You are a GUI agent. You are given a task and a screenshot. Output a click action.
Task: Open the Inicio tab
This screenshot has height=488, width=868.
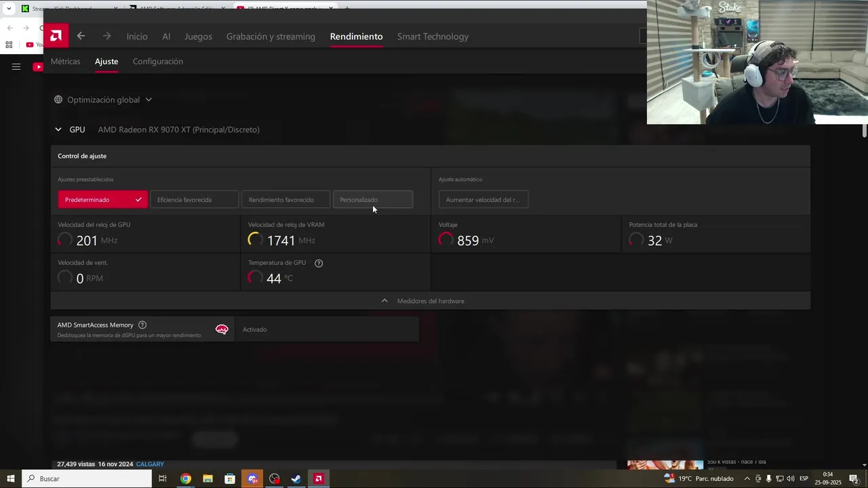click(x=137, y=37)
